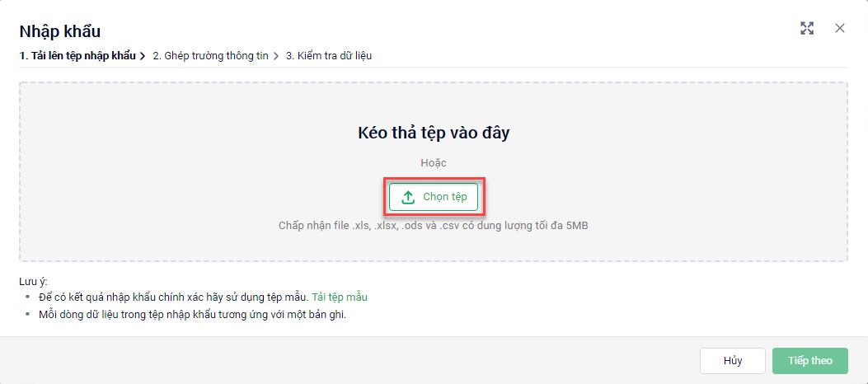Click the Hoặc label
This screenshot has height=384, width=868.
(434, 163)
